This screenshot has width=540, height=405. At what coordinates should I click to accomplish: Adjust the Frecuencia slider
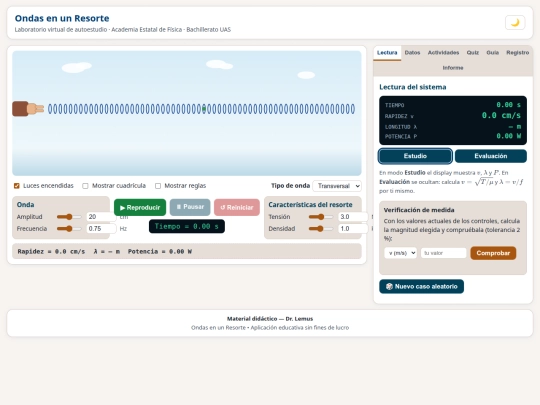click(x=69, y=229)
